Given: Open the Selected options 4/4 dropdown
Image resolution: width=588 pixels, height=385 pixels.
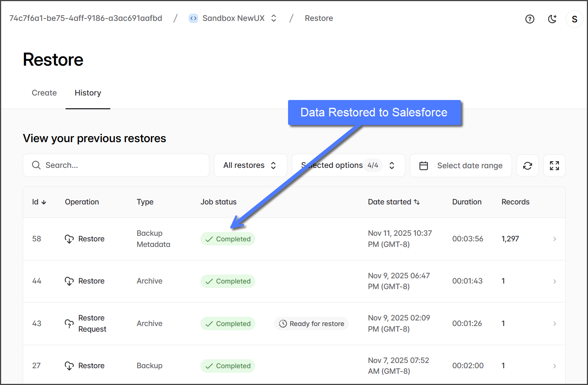Looking at the screenshot, I should click(x=348, y=165).
